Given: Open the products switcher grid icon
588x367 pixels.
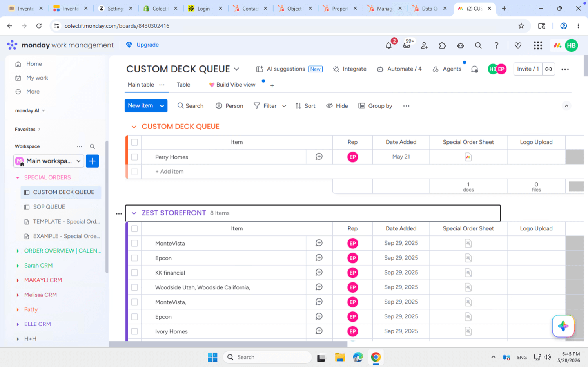Looking at the screenshot, I should pyautogui.click(x=538, y=45).
